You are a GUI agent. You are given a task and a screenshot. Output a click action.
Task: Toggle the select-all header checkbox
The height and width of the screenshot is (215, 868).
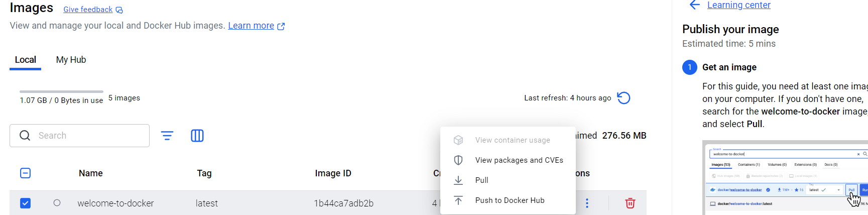pyautogui.click(x=25, y=173)
